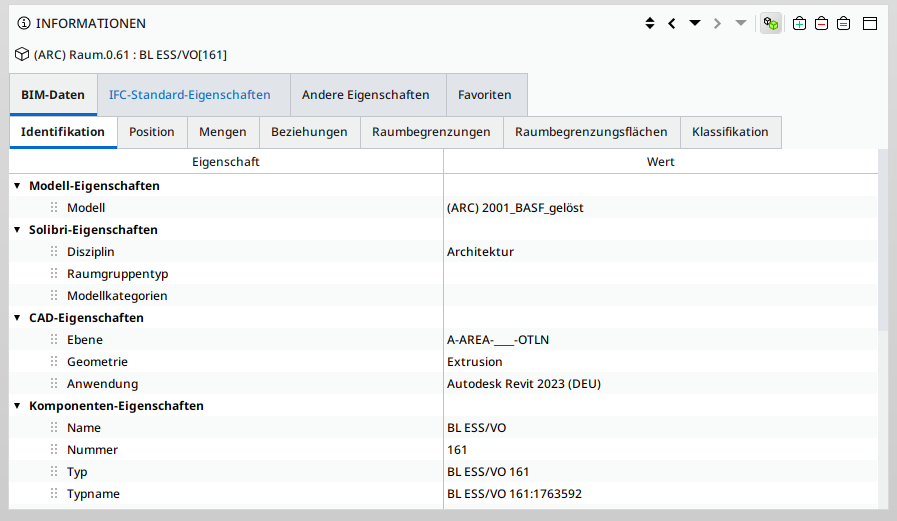Click value "Autodesk Revit 2023 (DEU)"
This screenshot has width=897, height=521.
click(x=523, y=384)
